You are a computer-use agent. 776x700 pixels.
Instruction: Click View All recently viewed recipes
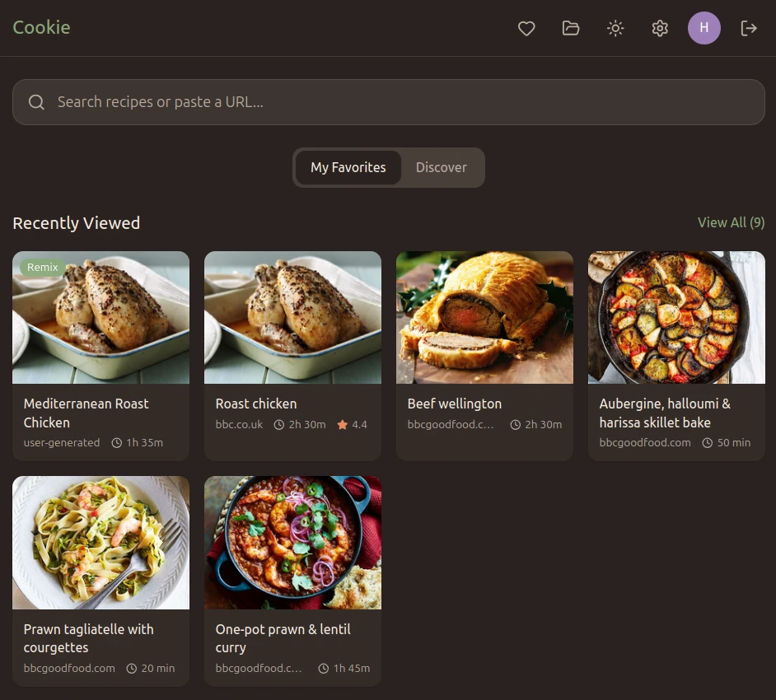click(x=731, y=222)
